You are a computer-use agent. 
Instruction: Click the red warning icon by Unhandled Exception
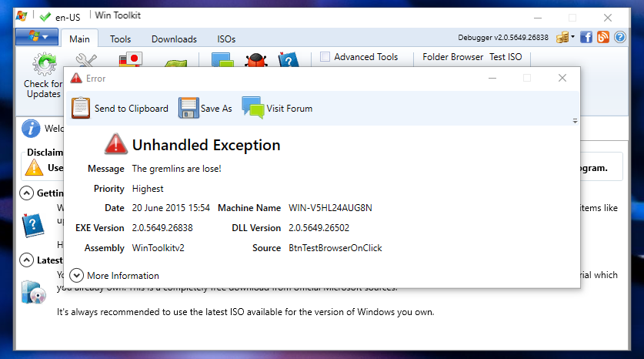[x=116, y=144]
